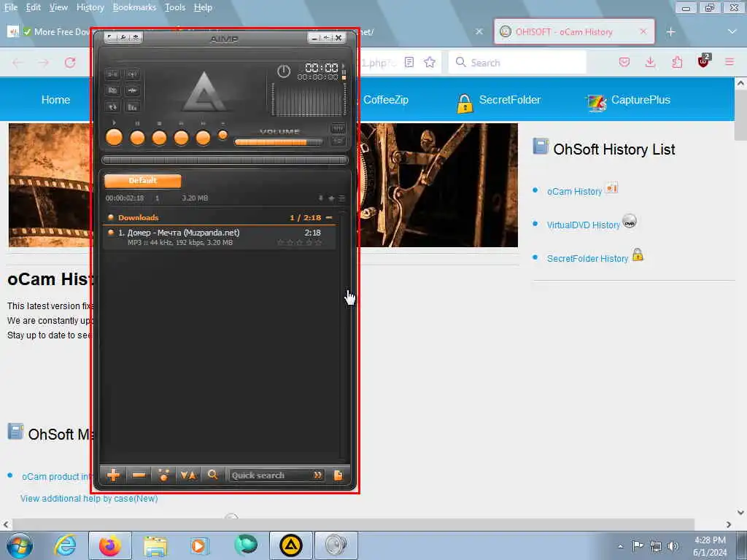Toggle Firefox reader view icon
747x560 pixels.
[409, 63]
